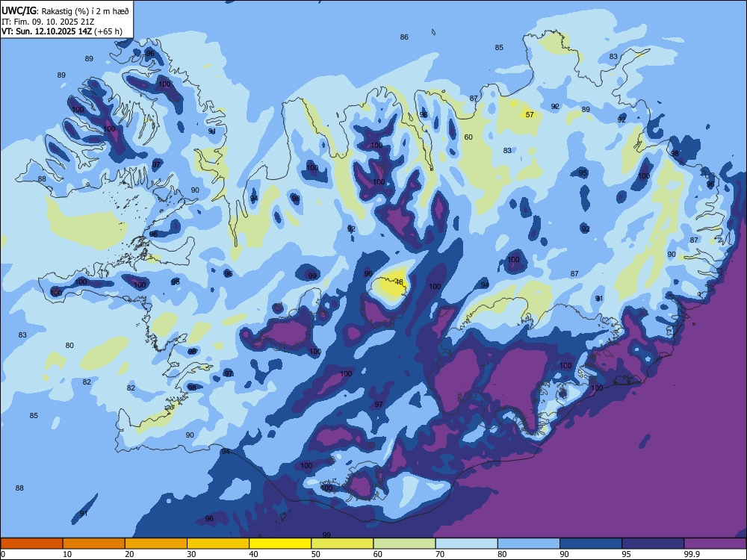The width and height of the screenshot is (747, 560).
Task: Click the legend tick label '70'
Action: coord(440,554)
